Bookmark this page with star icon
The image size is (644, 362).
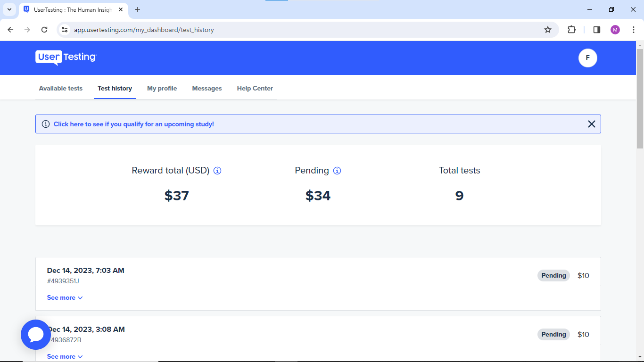[547, 30]
